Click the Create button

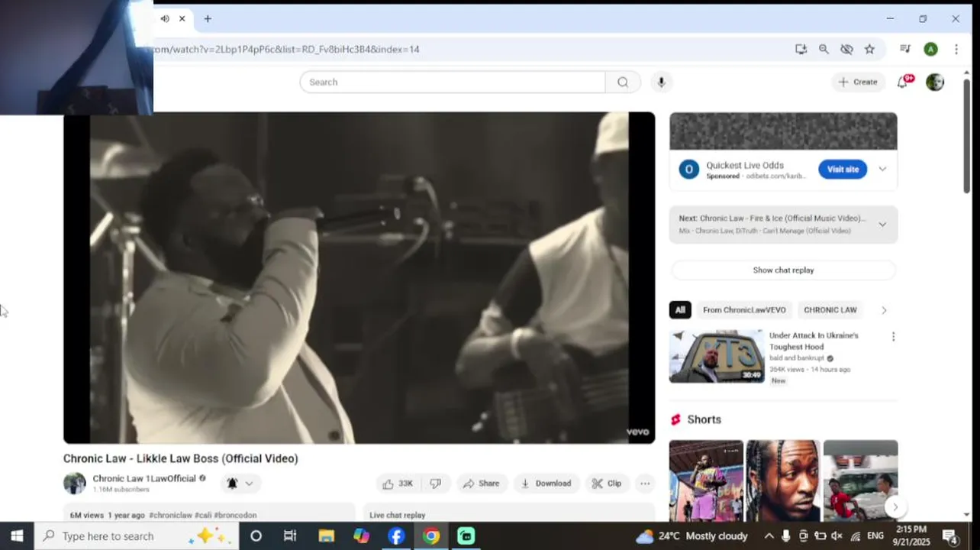(x=858, y=82)
